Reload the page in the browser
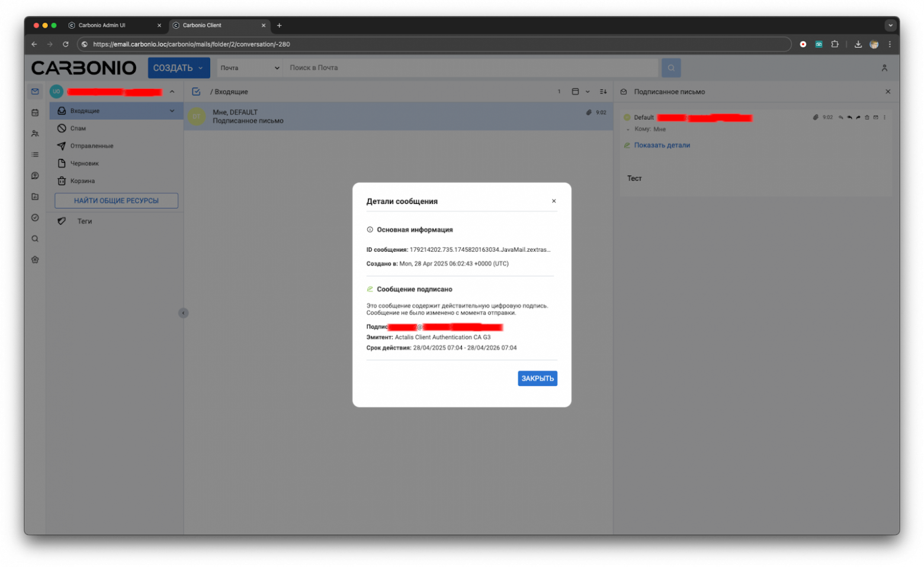 (66, 44)
